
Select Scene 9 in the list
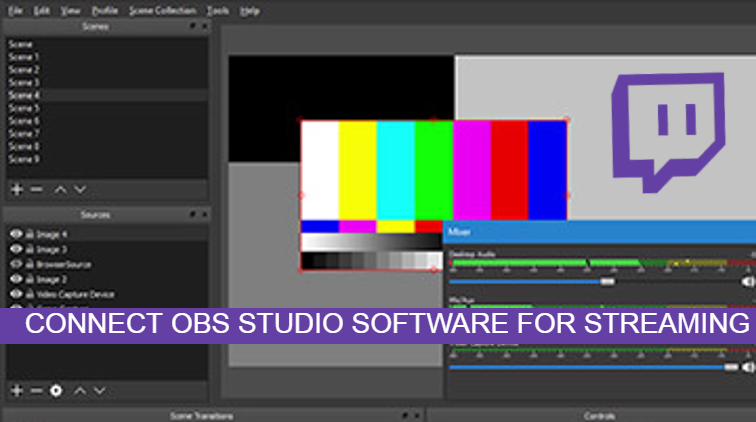pyautogui.click(x=107, y=159)
